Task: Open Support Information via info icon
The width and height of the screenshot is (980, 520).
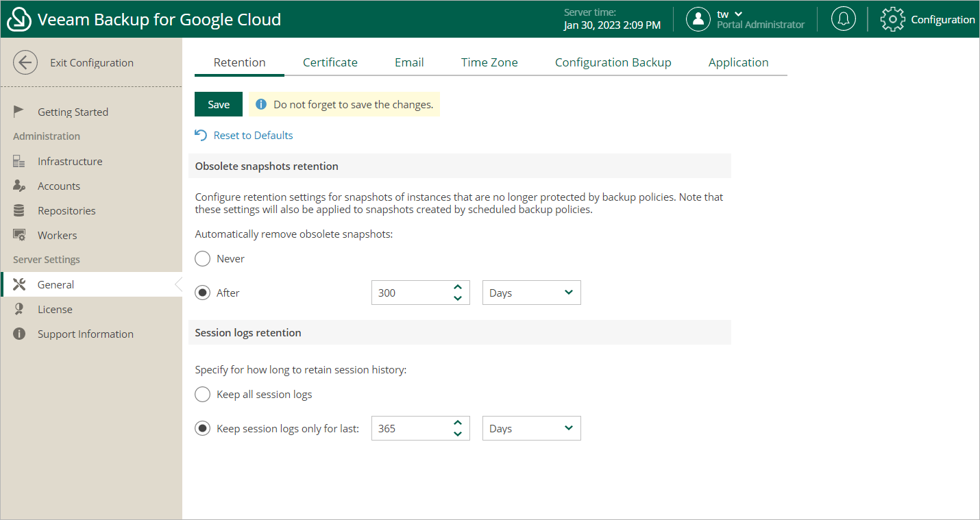Action: [19, 334]
